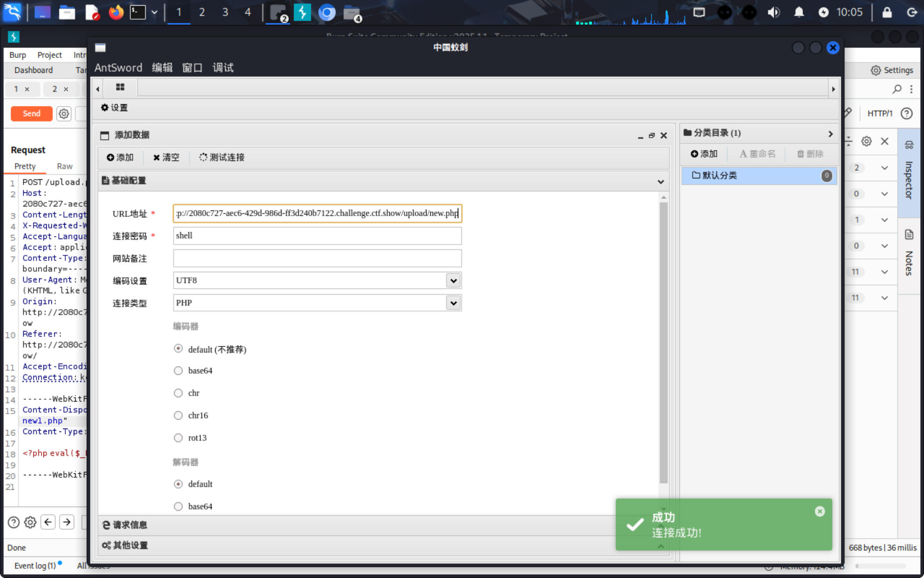Click 测试连接 to test the connection
Viewport: 924px width, 578px height.
click(222, 157)
